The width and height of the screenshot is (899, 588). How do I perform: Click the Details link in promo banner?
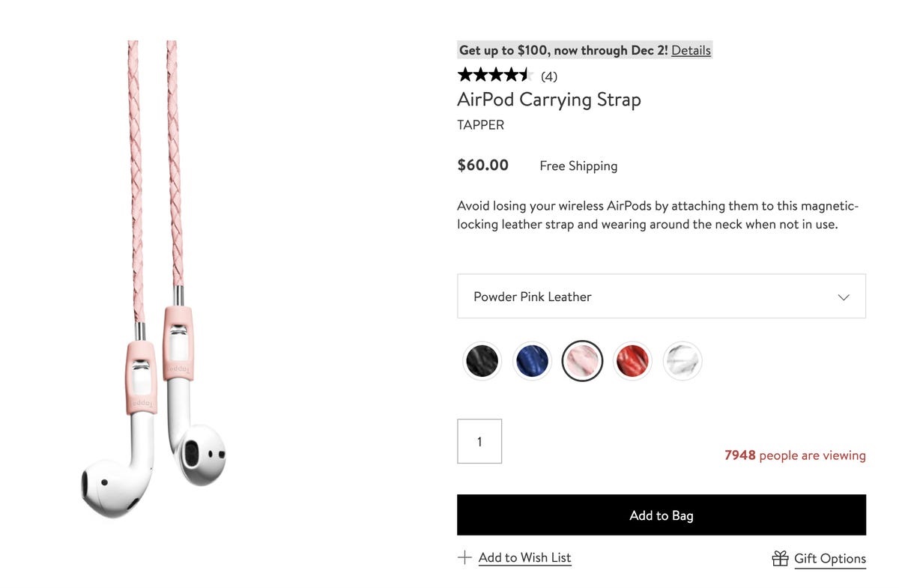(691, 50)
